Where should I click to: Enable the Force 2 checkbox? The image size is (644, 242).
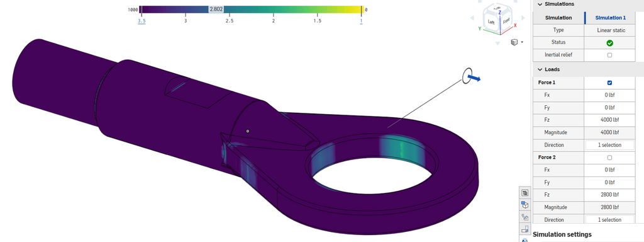(609, 158)
